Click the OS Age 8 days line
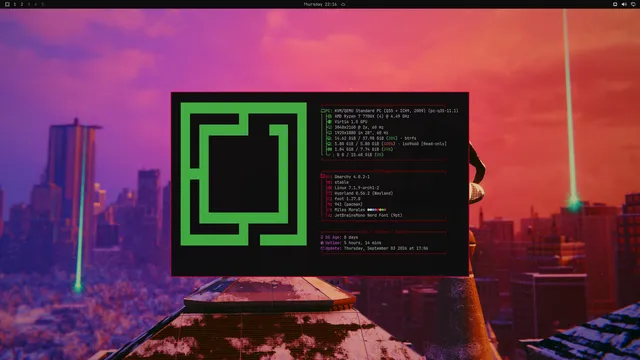Image resolution: width=640 pixels, height=360 pixels. (339, 237)
